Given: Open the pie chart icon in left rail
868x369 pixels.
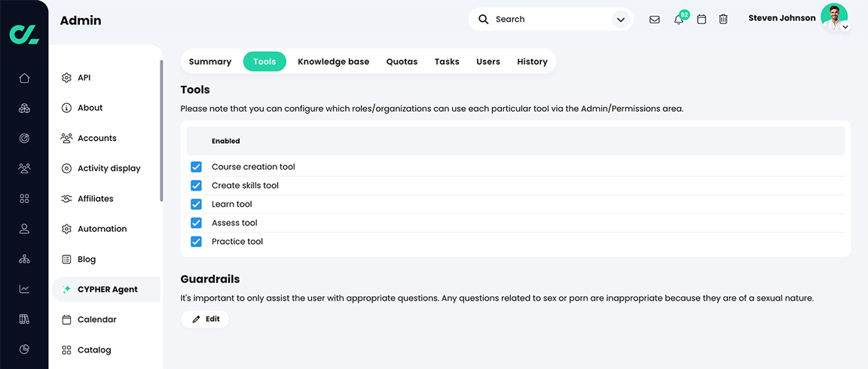Looking at the screenshot, I should tap(24, 349).
